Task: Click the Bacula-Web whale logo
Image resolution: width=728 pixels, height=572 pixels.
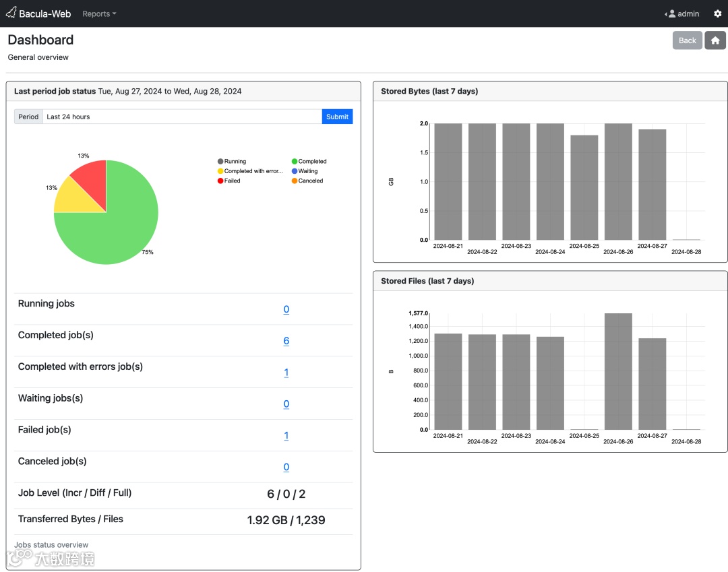Action: pos(10,13)
